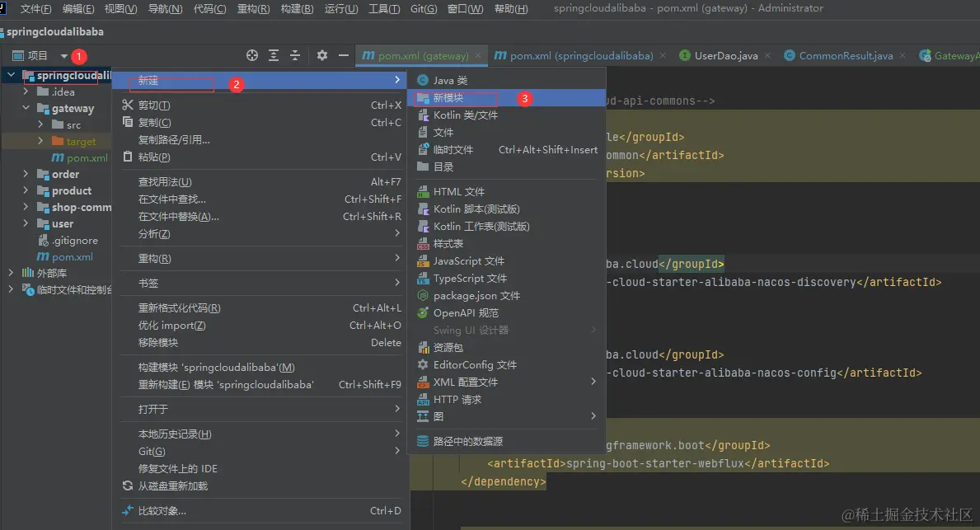Viewport: 980px width, 530px height.
Task: Open 运行(U) menu
Action: [341, 9]
